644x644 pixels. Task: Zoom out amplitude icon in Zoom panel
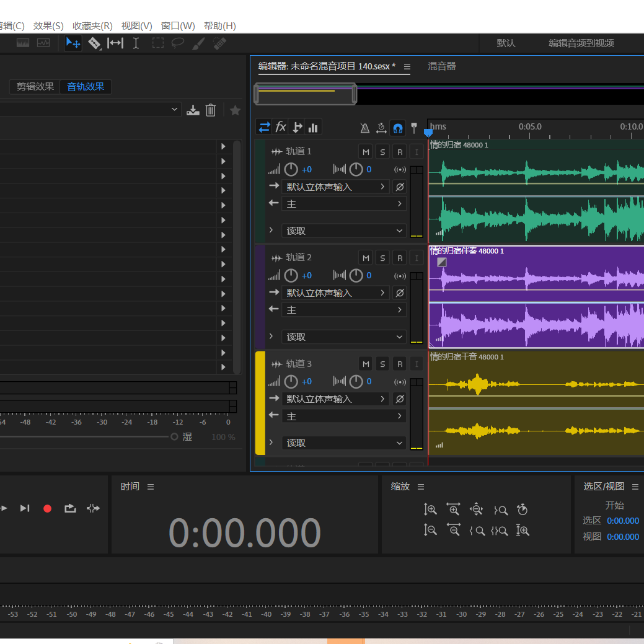pos(430,530)
